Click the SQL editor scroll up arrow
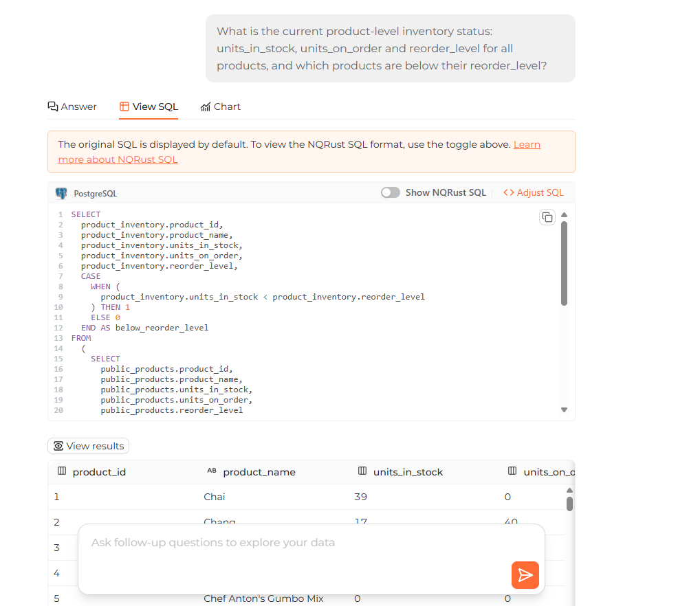The image size is (700, 606). point(565,215)
